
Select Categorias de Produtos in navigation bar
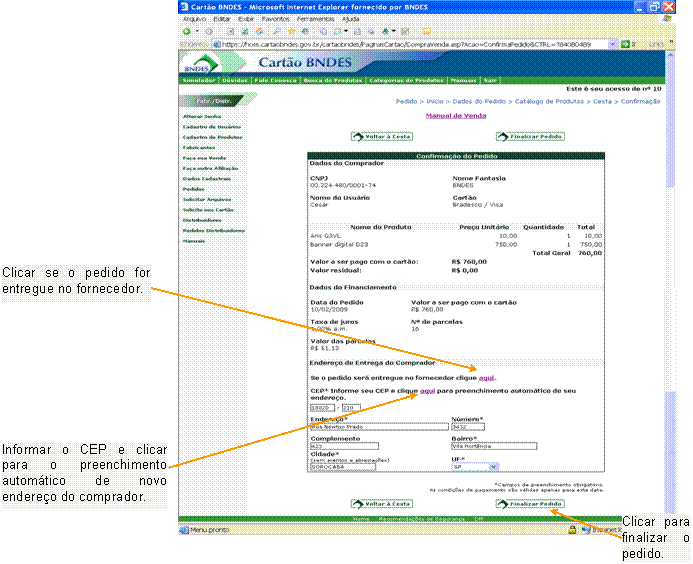click(x=406, y=80)
